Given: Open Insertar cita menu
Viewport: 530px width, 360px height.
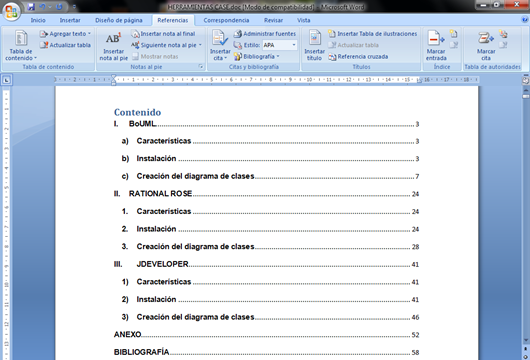Looking at the screenshot, I should 220,46.
